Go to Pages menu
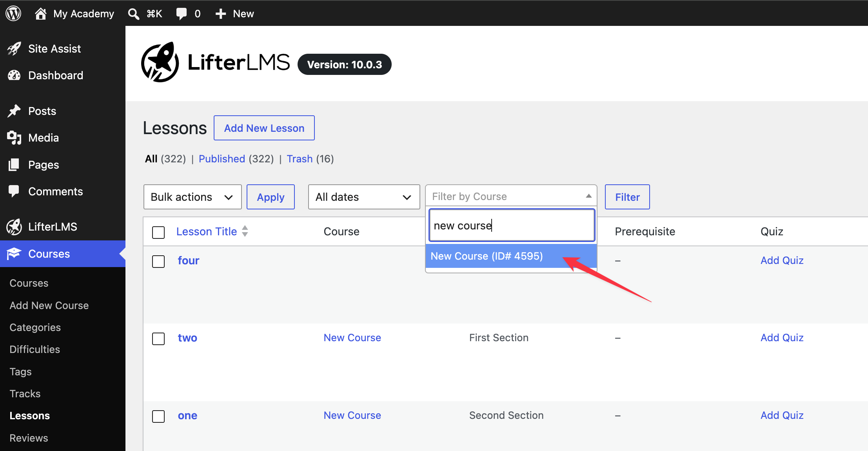 [44, 165]
